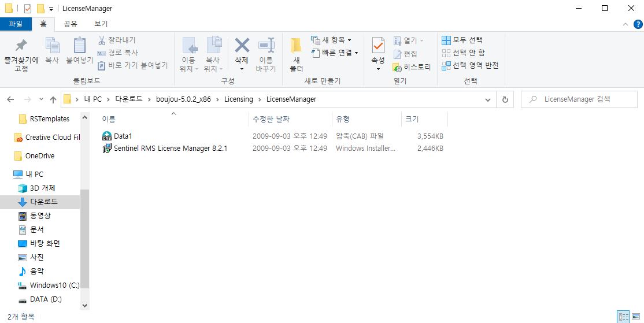Click 경로 복사 (Copy path)
This screenshot has width=644, height=323.
tap(118, 53)
